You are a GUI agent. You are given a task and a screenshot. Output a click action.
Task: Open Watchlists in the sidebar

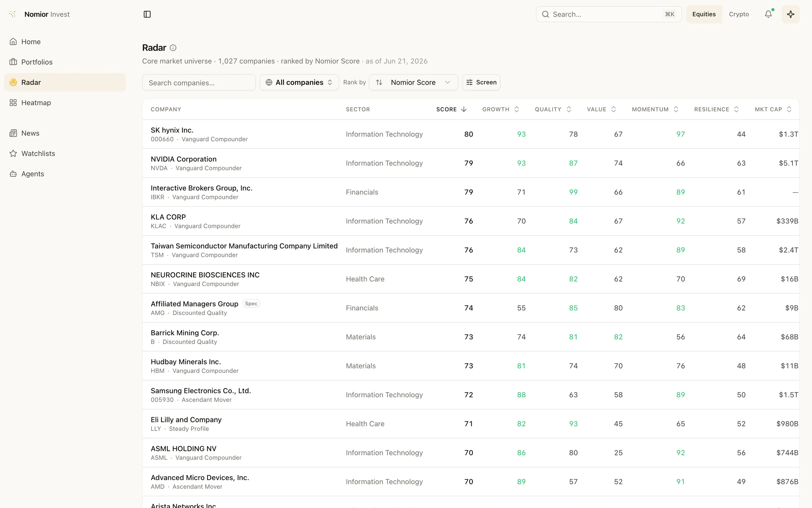[65, 154]
